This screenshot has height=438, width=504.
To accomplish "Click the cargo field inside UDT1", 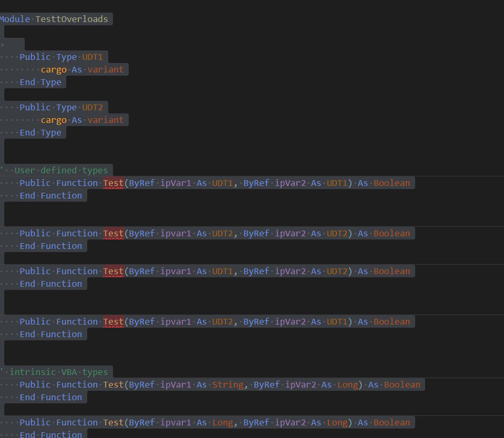I will [53, 69].
